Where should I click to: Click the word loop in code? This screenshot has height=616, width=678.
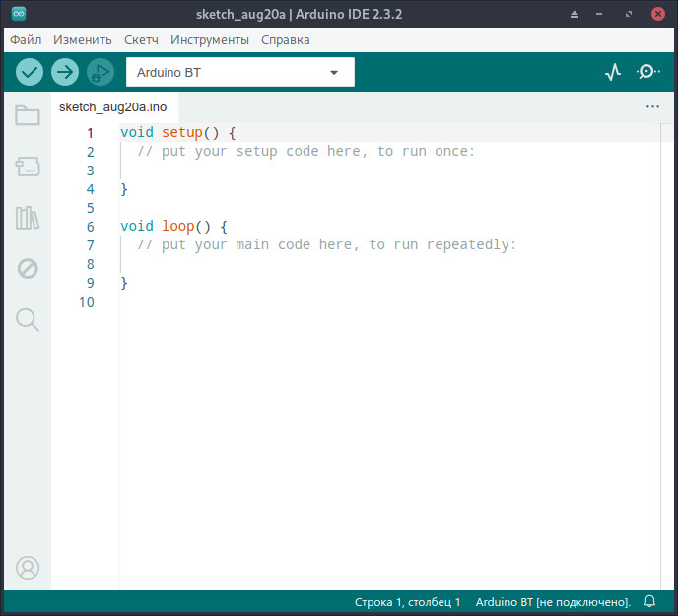(178, 227)
